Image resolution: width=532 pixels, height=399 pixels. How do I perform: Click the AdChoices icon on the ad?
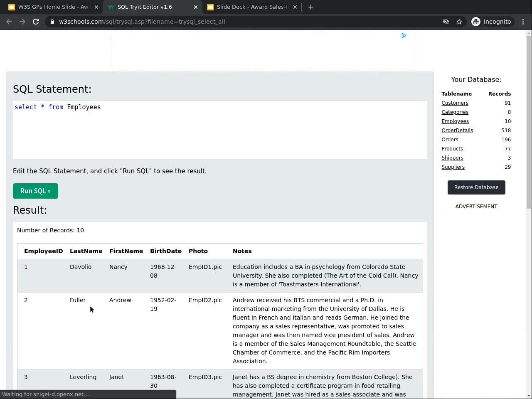(x=404, y=36)
